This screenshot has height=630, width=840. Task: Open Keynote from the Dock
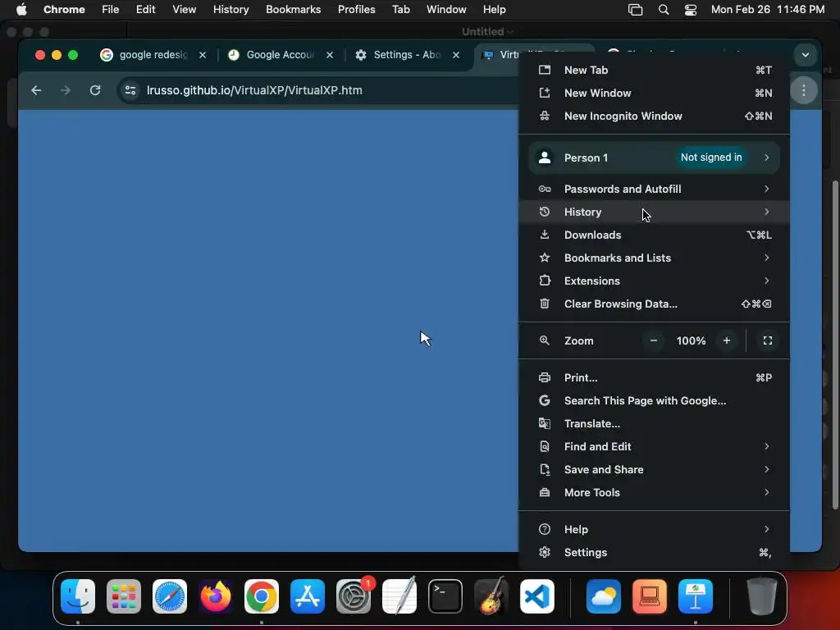pos(696,596)
